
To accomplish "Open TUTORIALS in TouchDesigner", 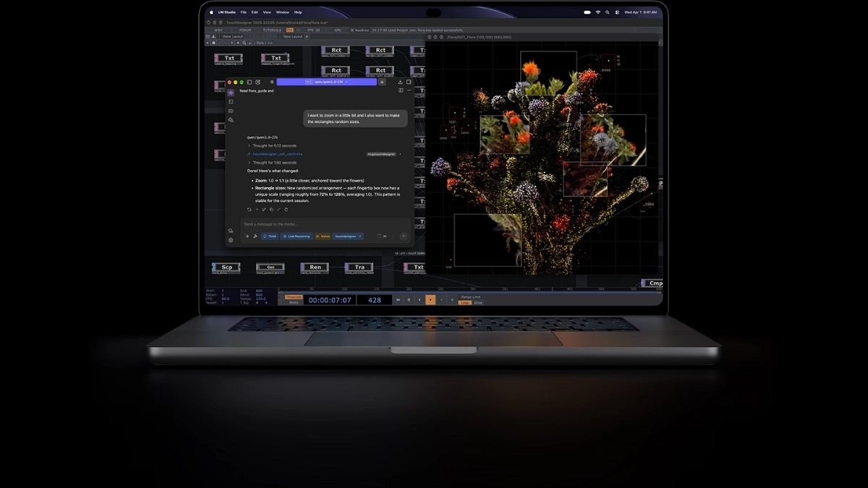I will pos(272,30).
